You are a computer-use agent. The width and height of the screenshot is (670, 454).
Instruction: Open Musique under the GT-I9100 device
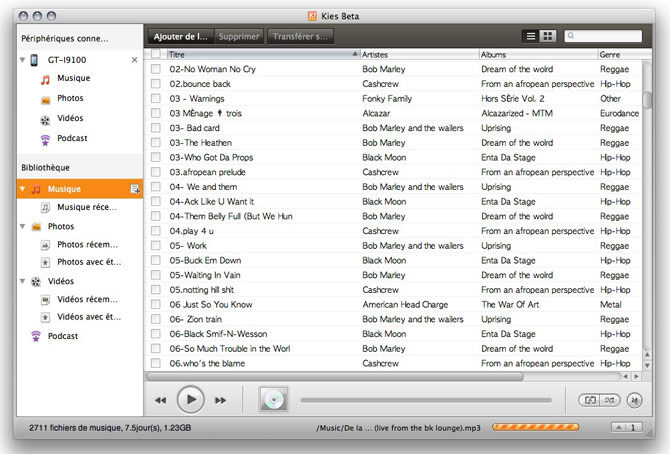tap(73, 78)
